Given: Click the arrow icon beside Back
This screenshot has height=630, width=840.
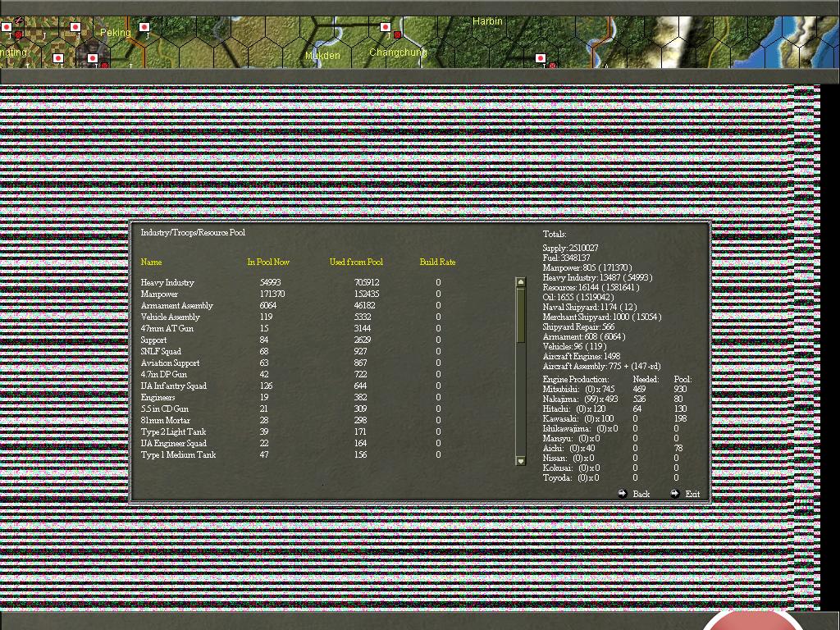Looking at the screenshot, I should (623, 494).
